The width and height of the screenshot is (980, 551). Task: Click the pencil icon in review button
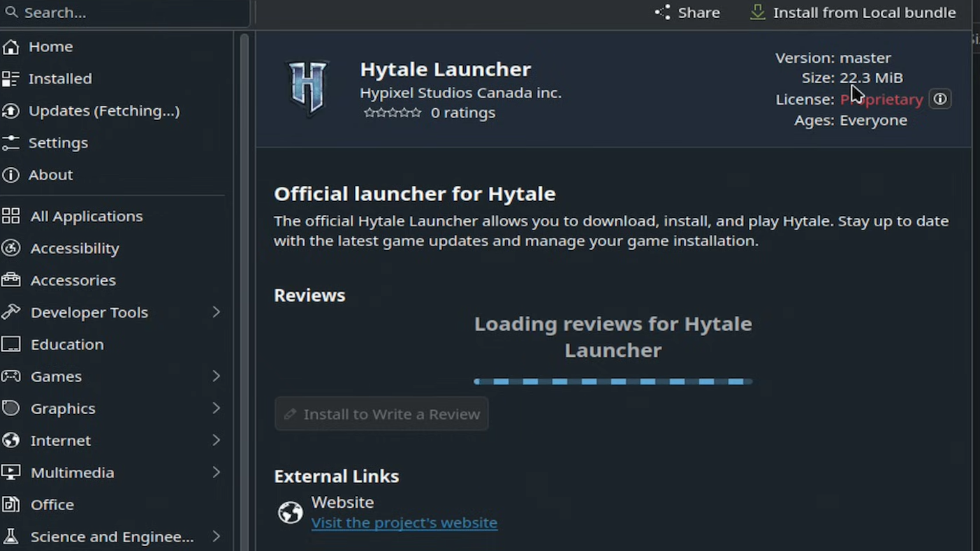pos(290,415)
